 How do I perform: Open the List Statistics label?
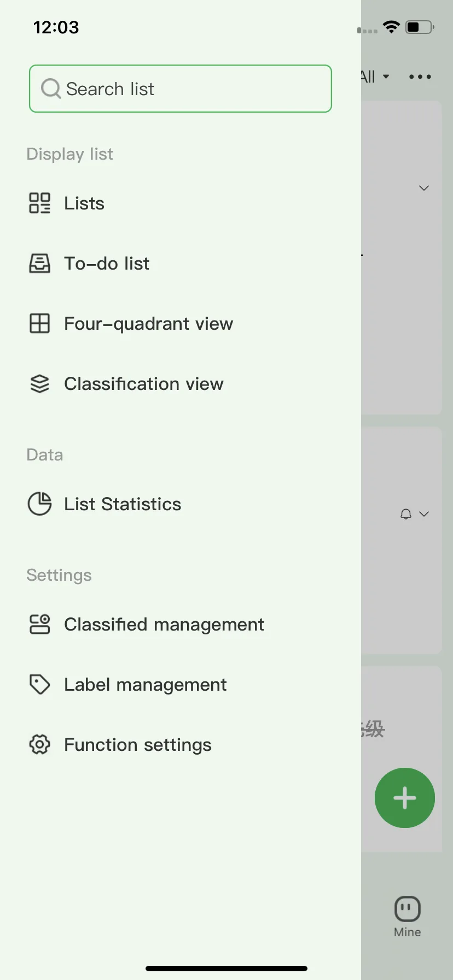[123, 504]
